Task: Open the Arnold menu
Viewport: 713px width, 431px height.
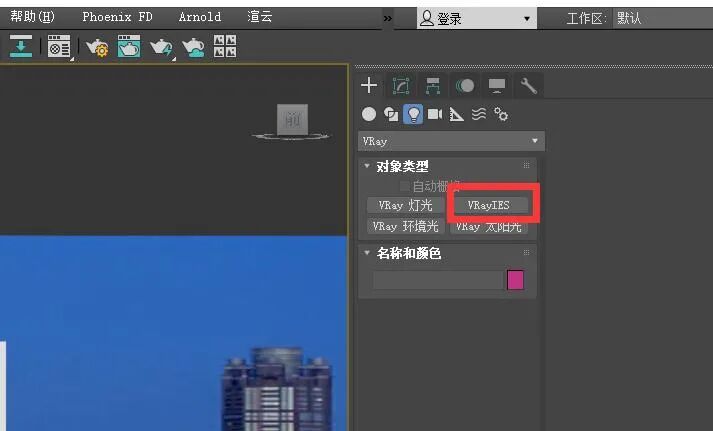Action: coord(200,17)
